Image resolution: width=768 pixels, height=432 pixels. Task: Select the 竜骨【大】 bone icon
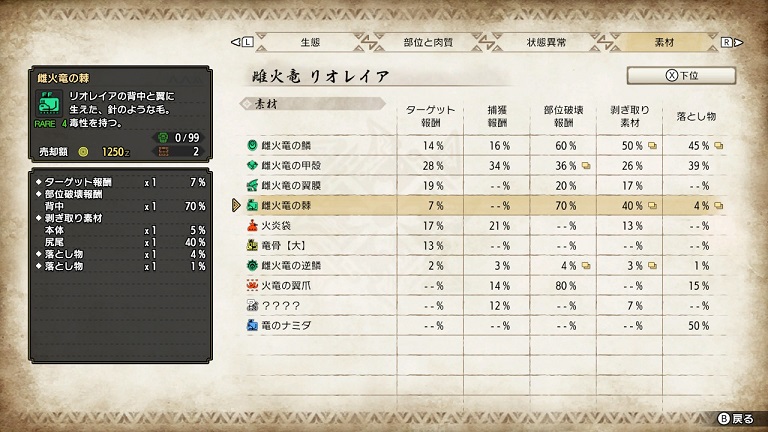(x=252, y=245)
